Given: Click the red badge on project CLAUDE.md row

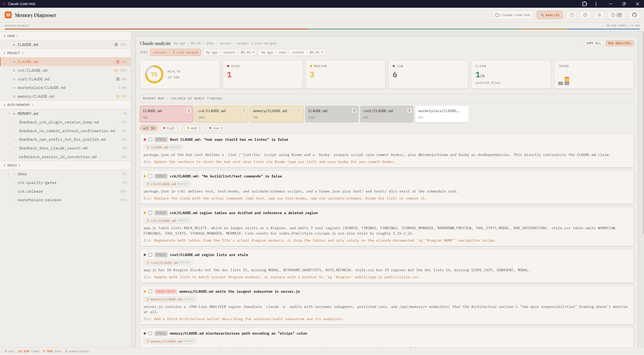Looking at the screenshot, I should (x=118, y=62).
